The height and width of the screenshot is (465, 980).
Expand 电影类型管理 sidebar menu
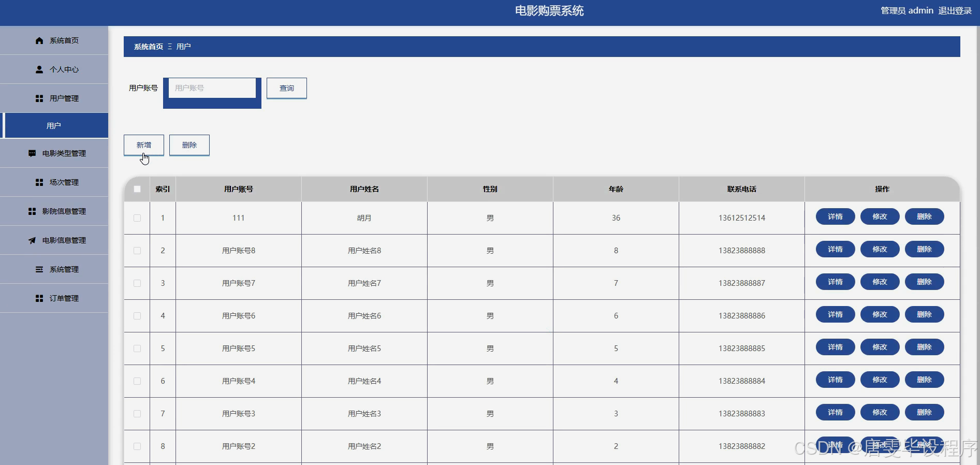coord(54,153)
